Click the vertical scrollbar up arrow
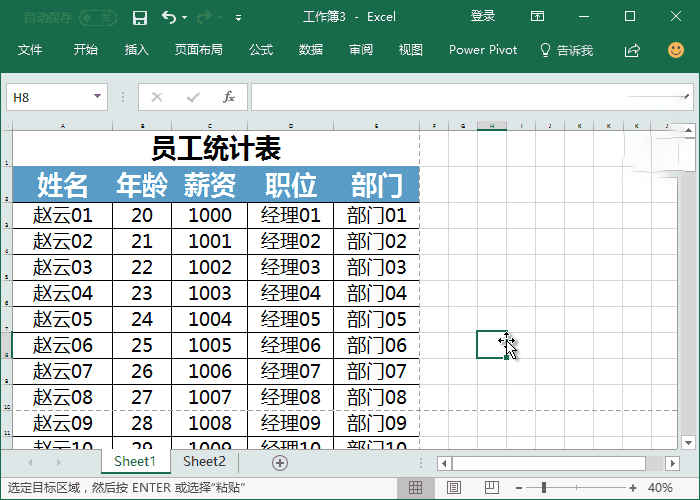Image resolution: width=700 pixels, height=500 pixels. (x=688, y=130)
